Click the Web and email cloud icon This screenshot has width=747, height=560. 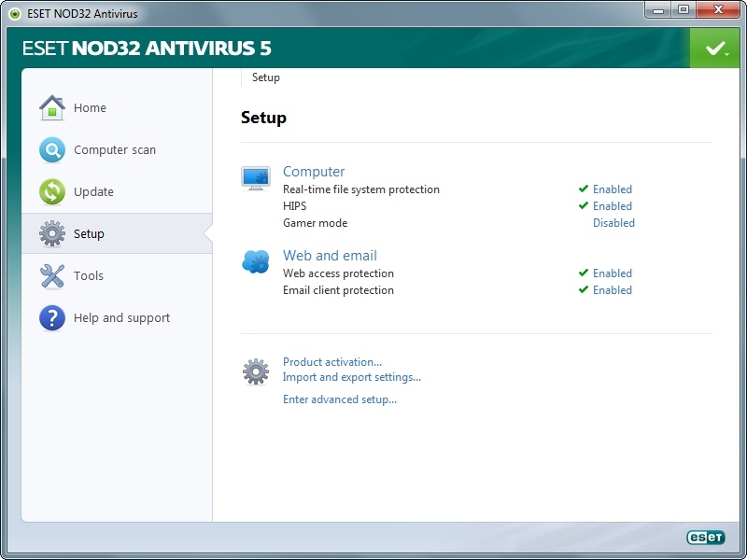point(256,262)
